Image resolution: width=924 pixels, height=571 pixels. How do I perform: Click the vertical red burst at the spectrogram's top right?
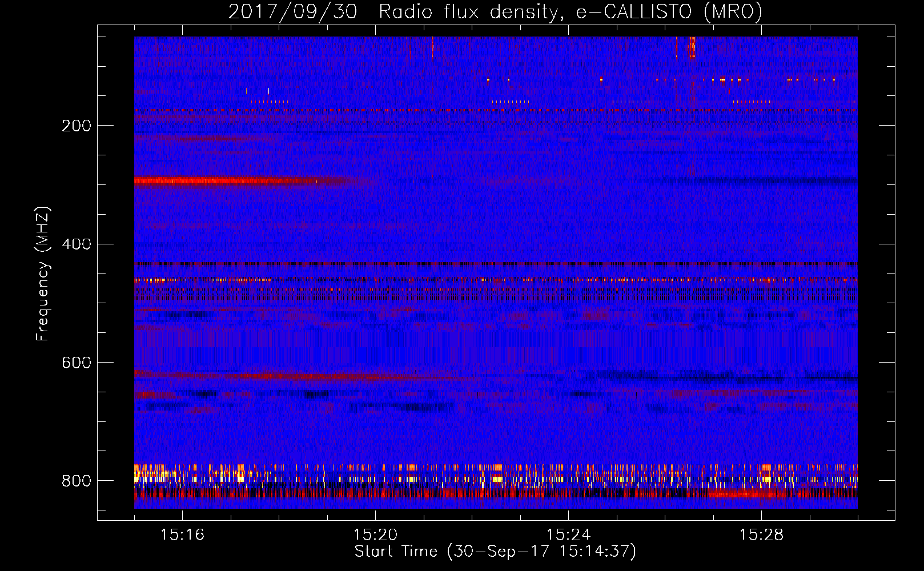point(692,48)
